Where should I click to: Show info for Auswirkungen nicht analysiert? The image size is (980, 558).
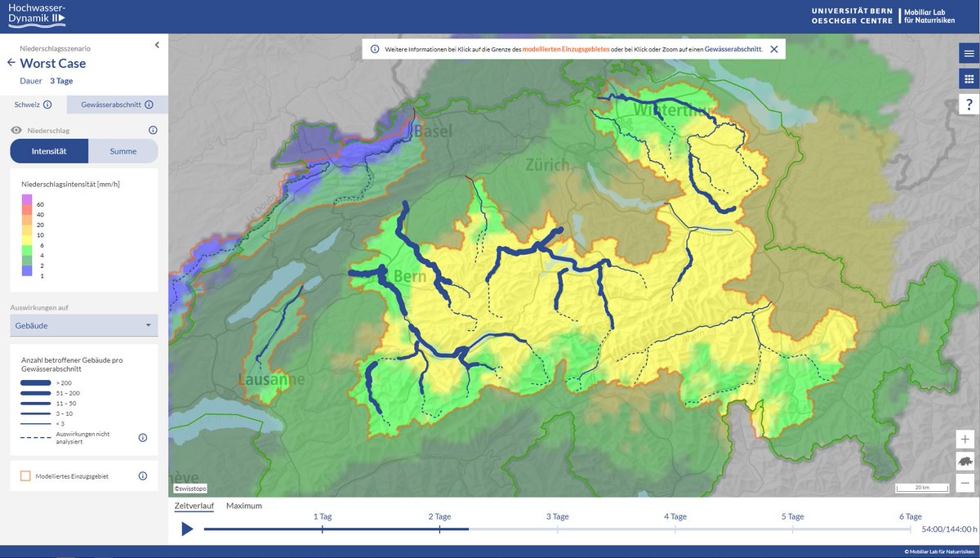point(143,438)
